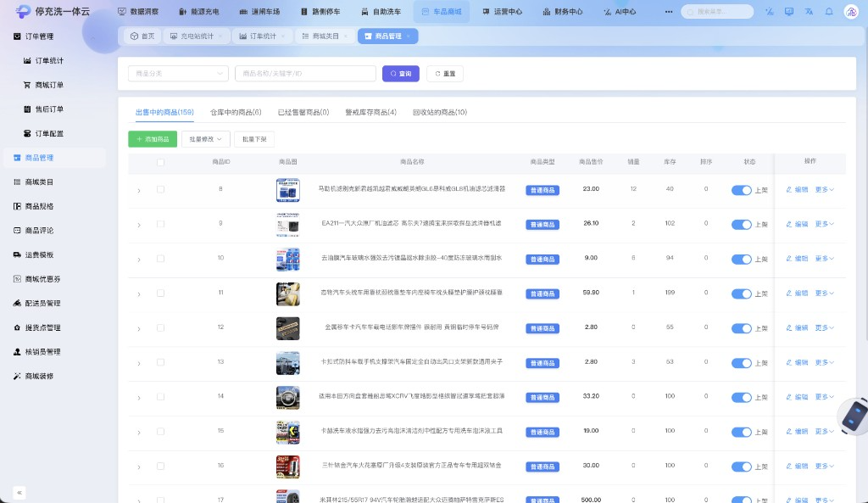Click the three-dot more menu in top bar
Image resolution: width=868 pixels, height=503 pixels.
[669, 12]
